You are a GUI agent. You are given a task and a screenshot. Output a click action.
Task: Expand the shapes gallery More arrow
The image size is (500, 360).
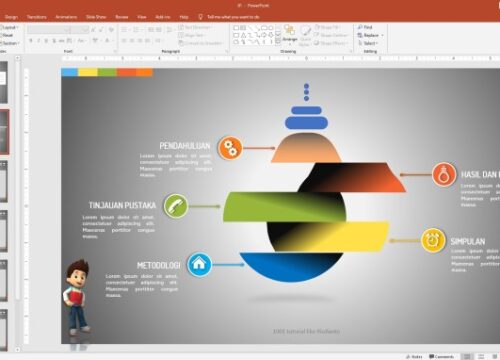tap(278, 42)
